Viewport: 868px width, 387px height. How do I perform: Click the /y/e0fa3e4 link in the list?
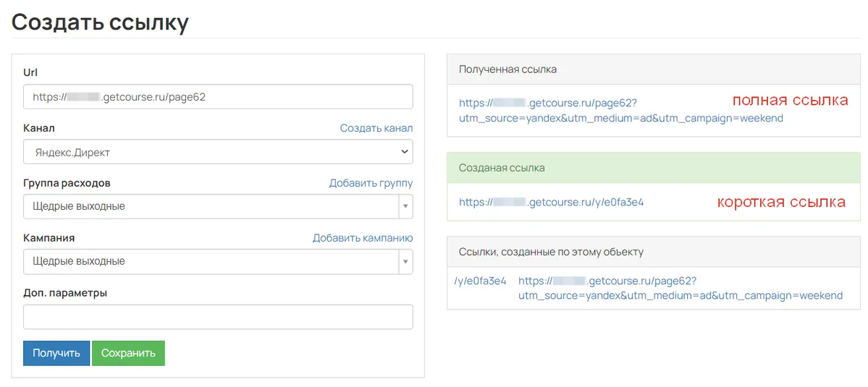tap(480, 281)
